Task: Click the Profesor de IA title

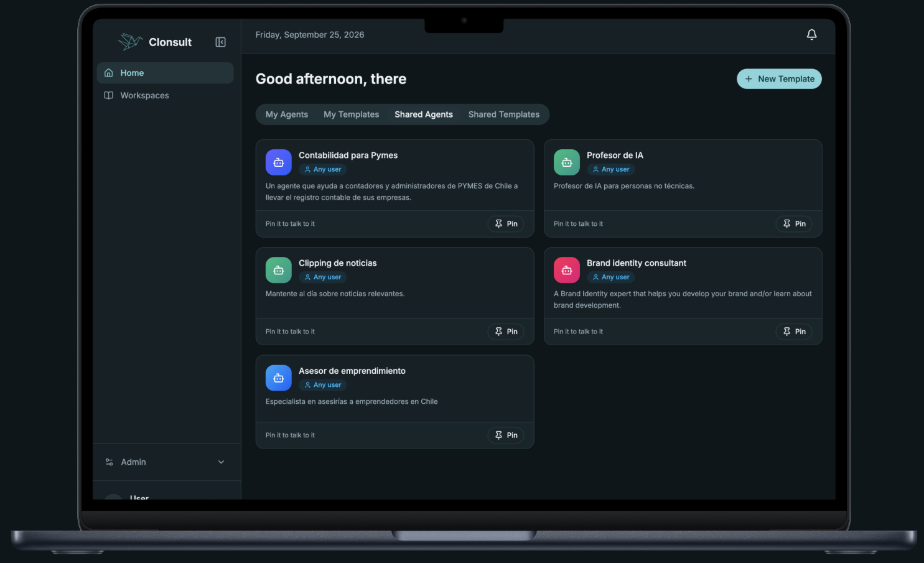Action: (x=615, y=156)
